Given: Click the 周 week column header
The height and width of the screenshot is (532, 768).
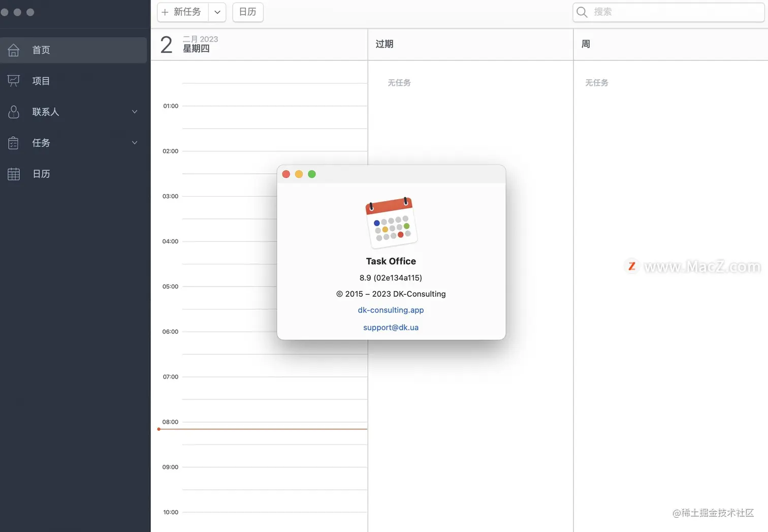Looking at the screenshot, I should pyautogui.click(x=586, y=44).
